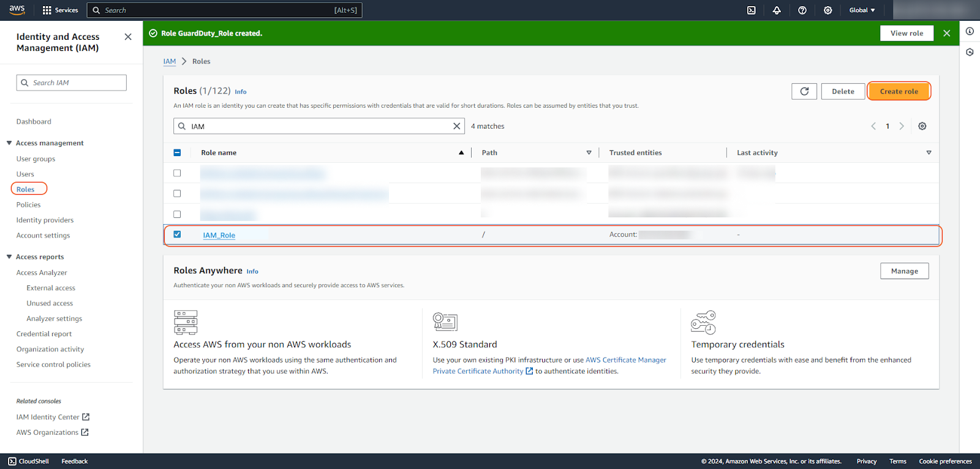Viewport: 980px width, 469px height.
Task: Collapse the Access reports section
Action: click(9, 257)
